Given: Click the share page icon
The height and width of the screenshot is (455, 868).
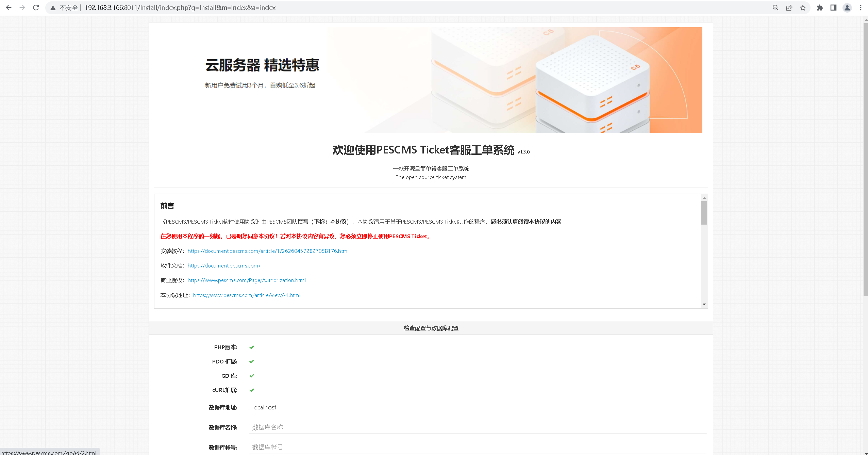Looking at the screenshot, I should pyautogui.click(x=789, y=7).
